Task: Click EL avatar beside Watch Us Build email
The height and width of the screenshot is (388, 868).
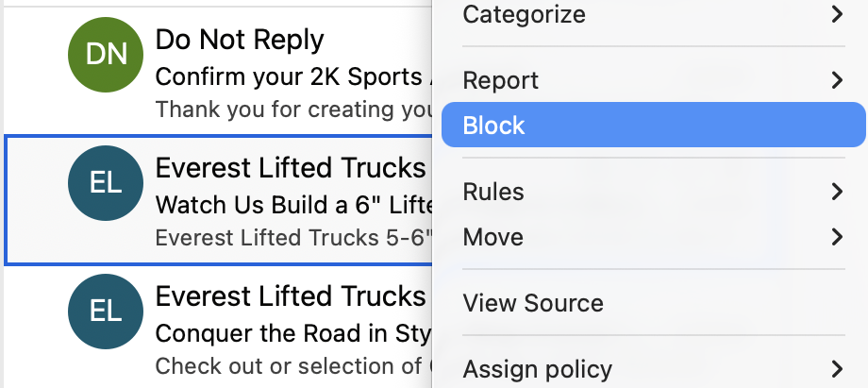Action: 106,184
